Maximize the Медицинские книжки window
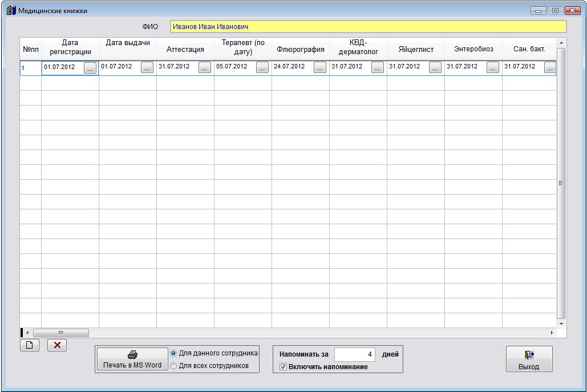 click(x=555, y=10)
